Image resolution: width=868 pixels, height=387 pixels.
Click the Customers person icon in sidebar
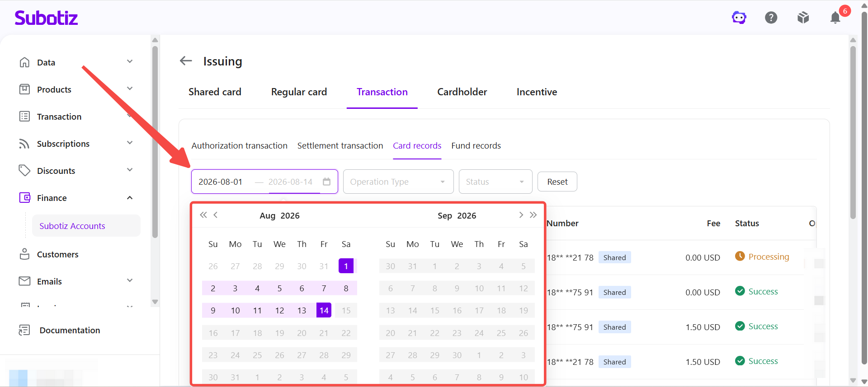24,254
